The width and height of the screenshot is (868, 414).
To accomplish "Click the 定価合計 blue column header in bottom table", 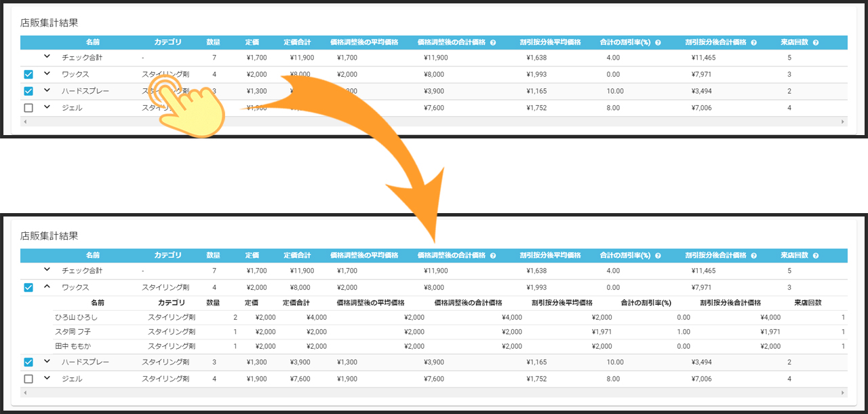I will click(x=297, y=255).
